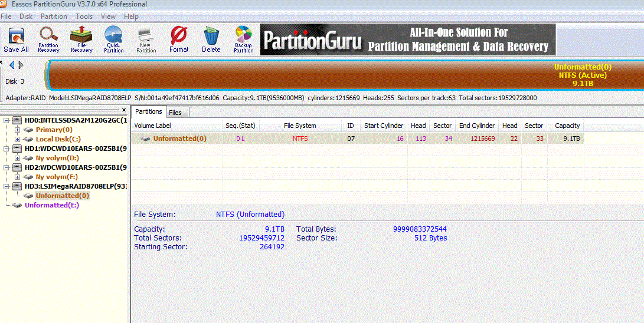Click the NTFS cell in partition row

[300, 139]
